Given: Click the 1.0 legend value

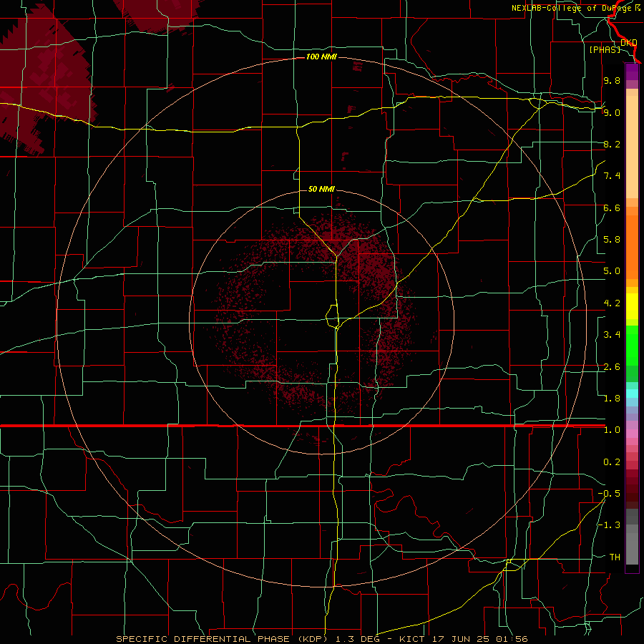Looking at the screenshot, I should (612, 431).
